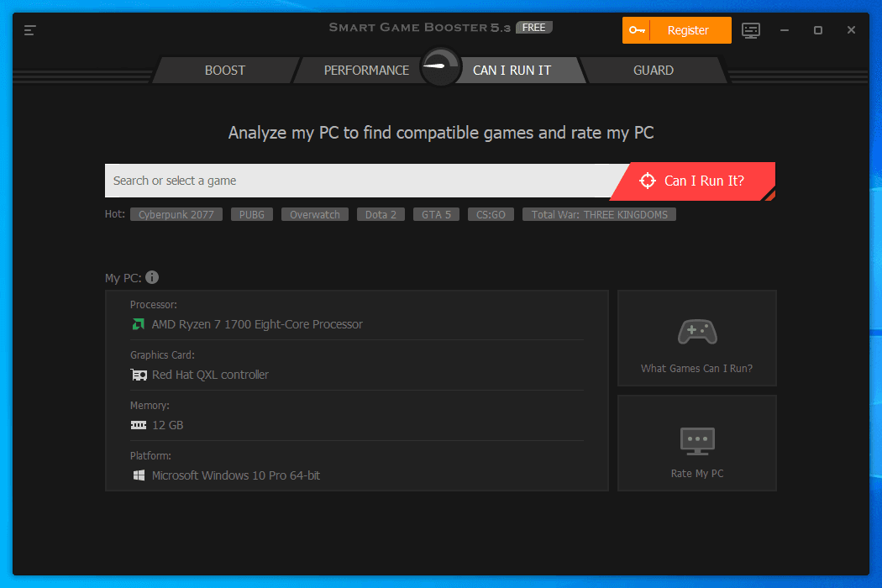Choose Total War: THREE KINGDOMS tag

(599, 214)
